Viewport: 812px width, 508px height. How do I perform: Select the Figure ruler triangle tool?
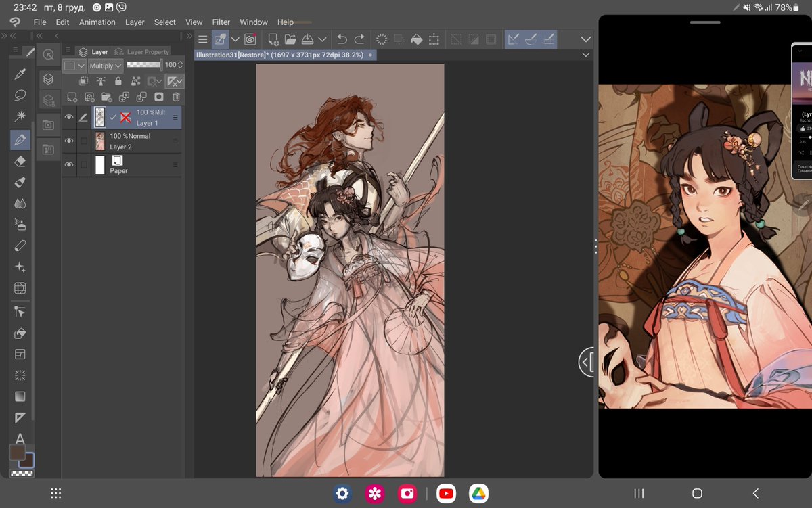coord(20,418)
